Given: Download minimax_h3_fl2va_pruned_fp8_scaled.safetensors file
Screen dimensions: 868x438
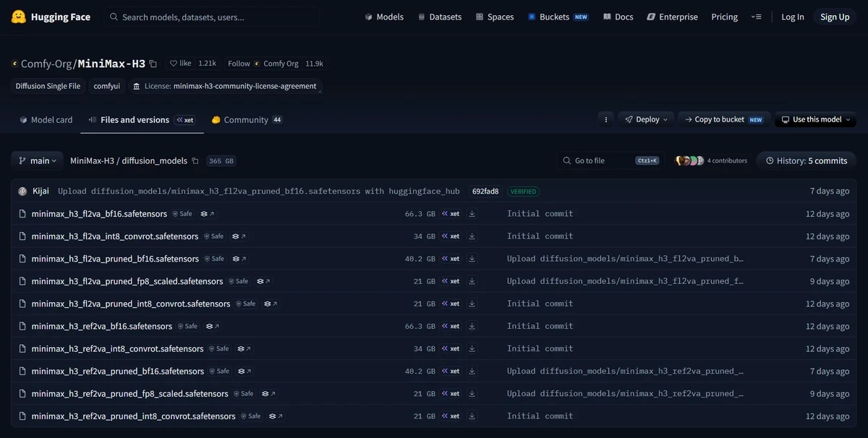Looking at the screenshot, I should (x=472, y=281).
